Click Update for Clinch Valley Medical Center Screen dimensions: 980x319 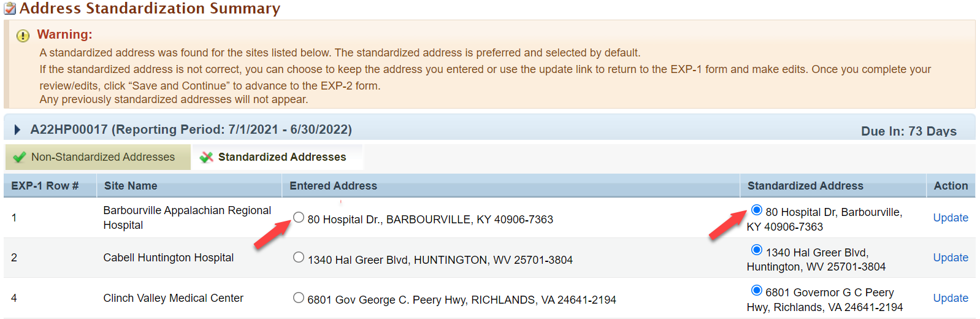coord(951,298)
